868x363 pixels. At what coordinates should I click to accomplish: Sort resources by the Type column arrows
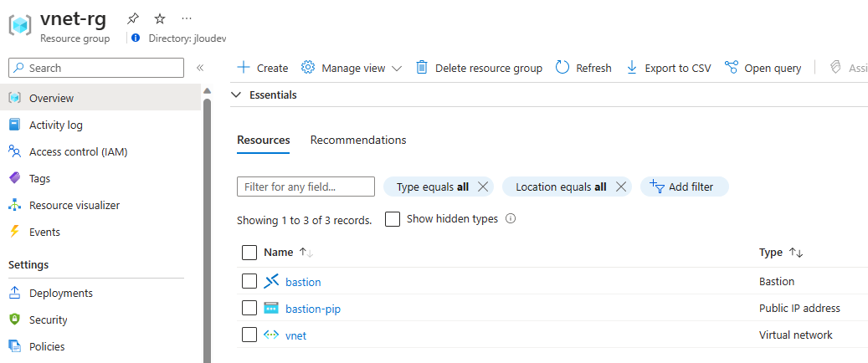[796, 253]
